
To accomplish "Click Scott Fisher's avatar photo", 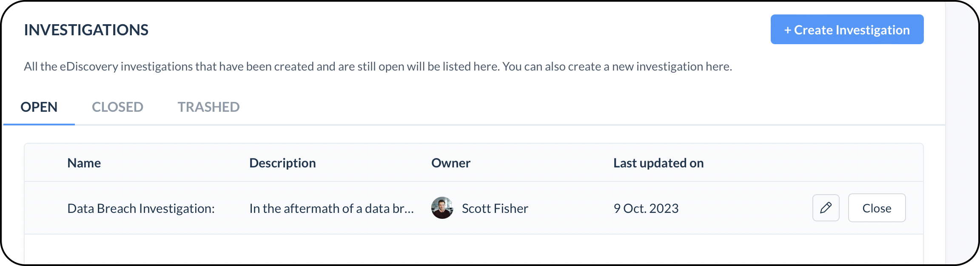I will click(442, 208).
